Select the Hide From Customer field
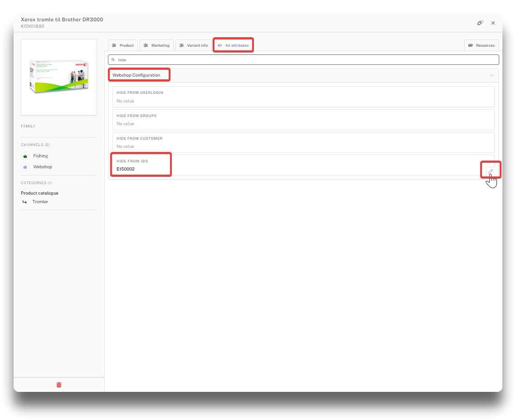The width and height of the screenshot is (516, 420). tap(303, 142)
